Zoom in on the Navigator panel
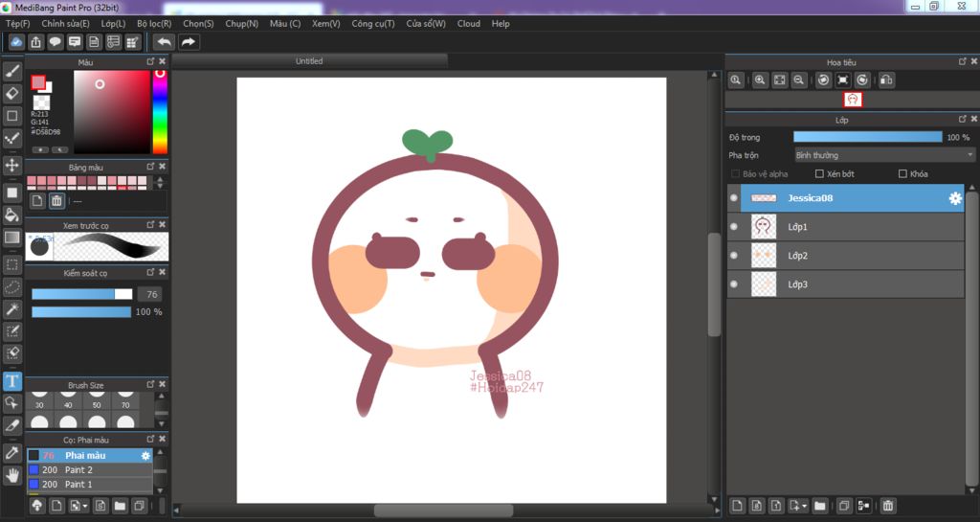This screenshot has height=522, width=980. coord(760,80)
